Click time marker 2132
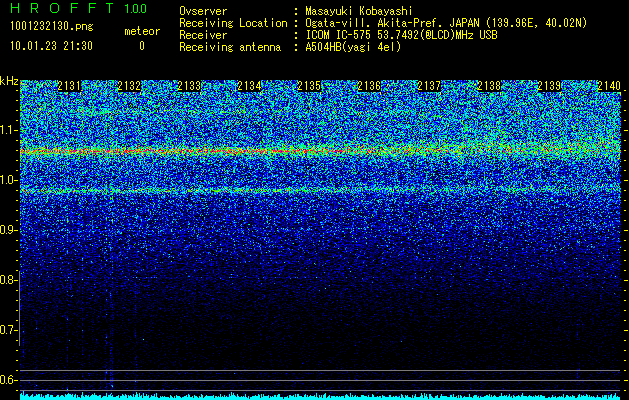The height and width of the screenshot is (400, 629). tap(129, 86)
